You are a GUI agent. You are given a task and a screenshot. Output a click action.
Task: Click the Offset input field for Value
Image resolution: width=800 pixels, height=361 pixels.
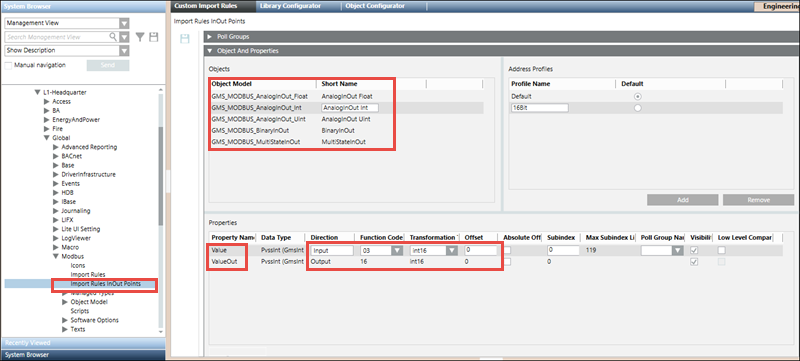tap(480, 250)
